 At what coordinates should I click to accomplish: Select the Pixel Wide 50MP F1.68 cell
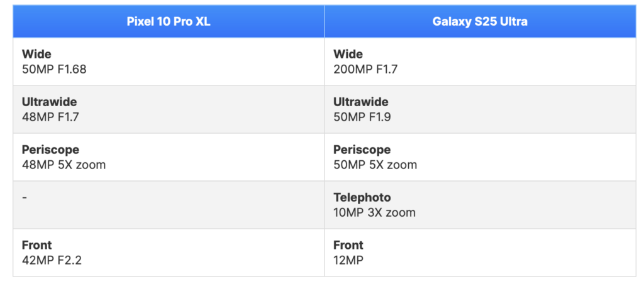[x=169, y=62]
